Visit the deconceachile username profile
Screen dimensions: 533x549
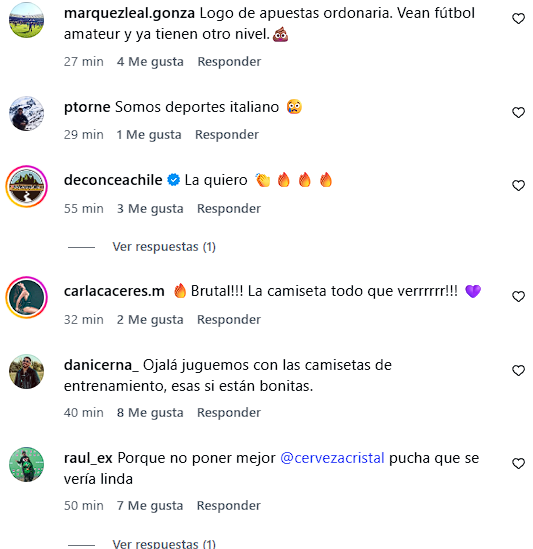[x=113, y=180]
